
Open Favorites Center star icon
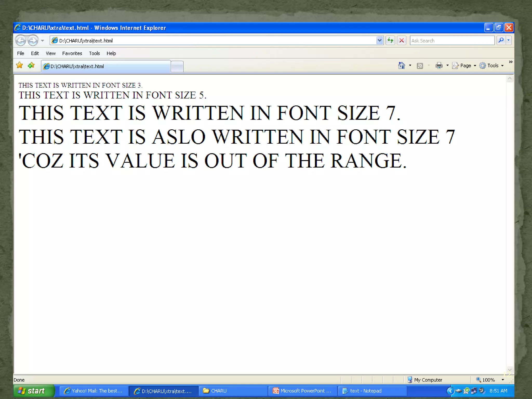(x=19, y=65)
